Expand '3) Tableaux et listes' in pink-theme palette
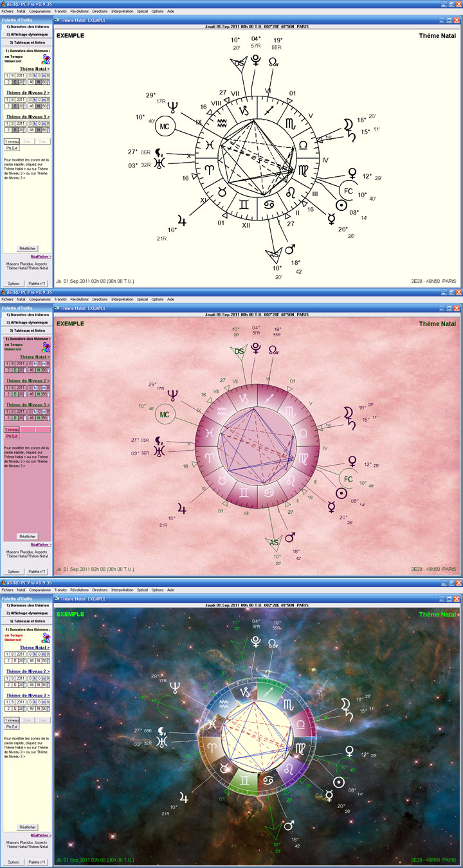 pos(27,330)
